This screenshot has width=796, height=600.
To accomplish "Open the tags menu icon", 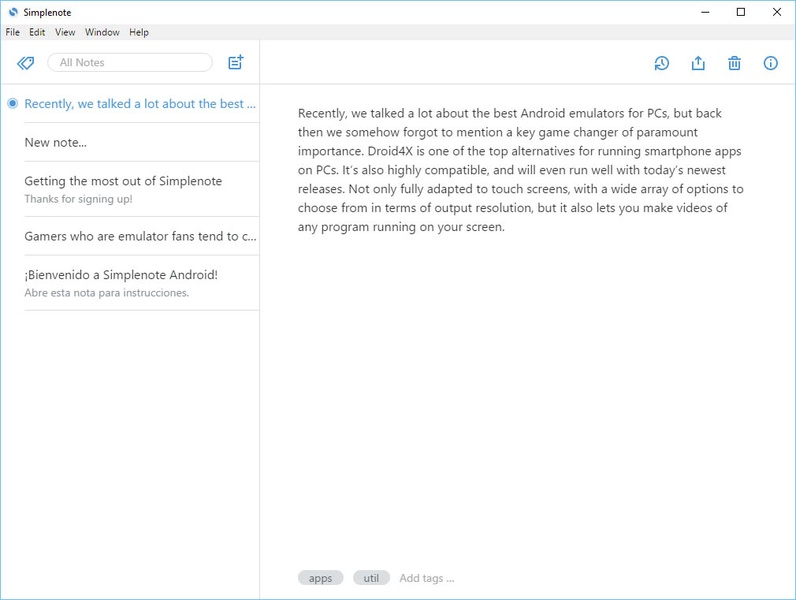I will tap(25, 63).
